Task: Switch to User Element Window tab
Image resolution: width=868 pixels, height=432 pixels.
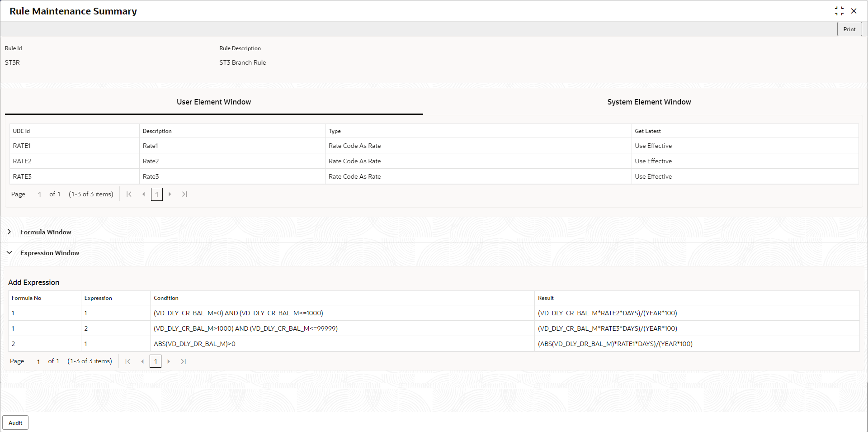Action: click(214, 102)
